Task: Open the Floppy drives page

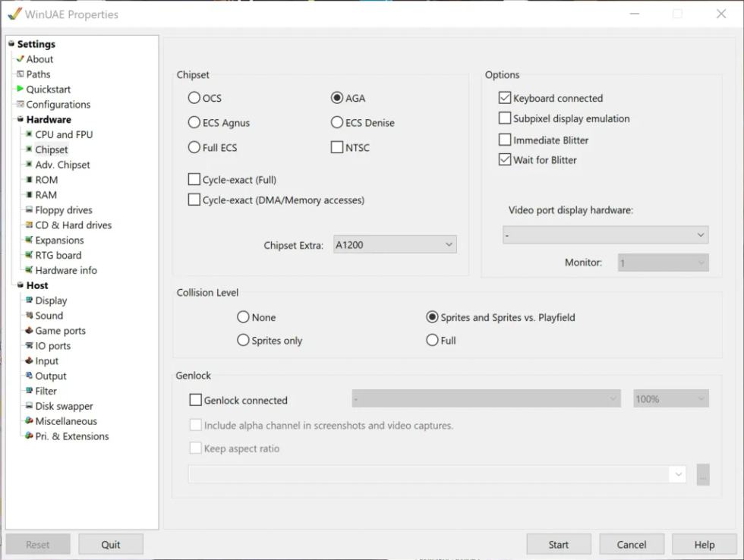Action: (64, 210)
